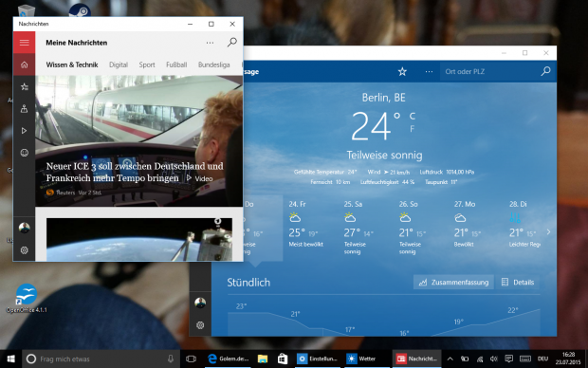Click the search magnifier in Nachrichten
This screenshot has width=588, height=368.
232,42
